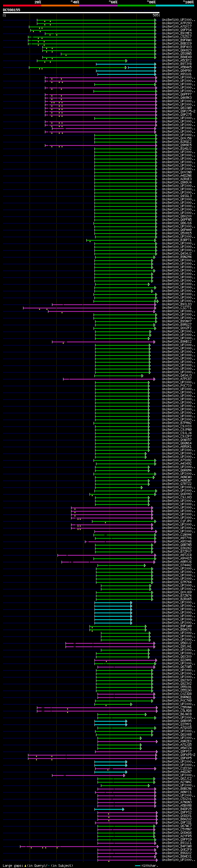
Task: Open hit UniRef100_Q6PFP7
Action: click(x=177, y=94)
